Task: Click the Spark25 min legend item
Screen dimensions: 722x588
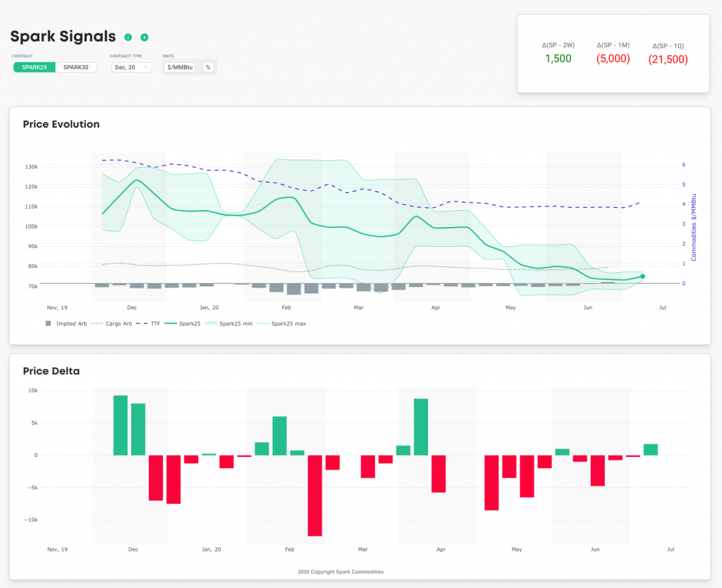Action: coord(236,324)
